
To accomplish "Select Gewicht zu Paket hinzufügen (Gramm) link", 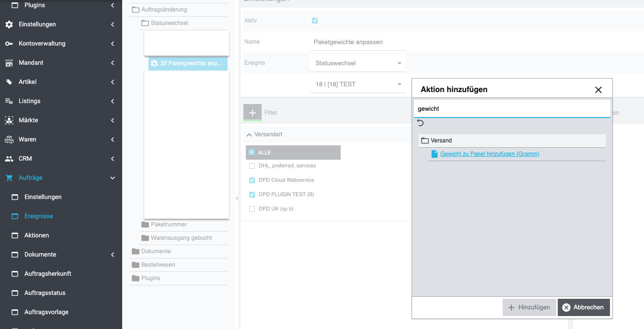I will (x=489, y=154).
